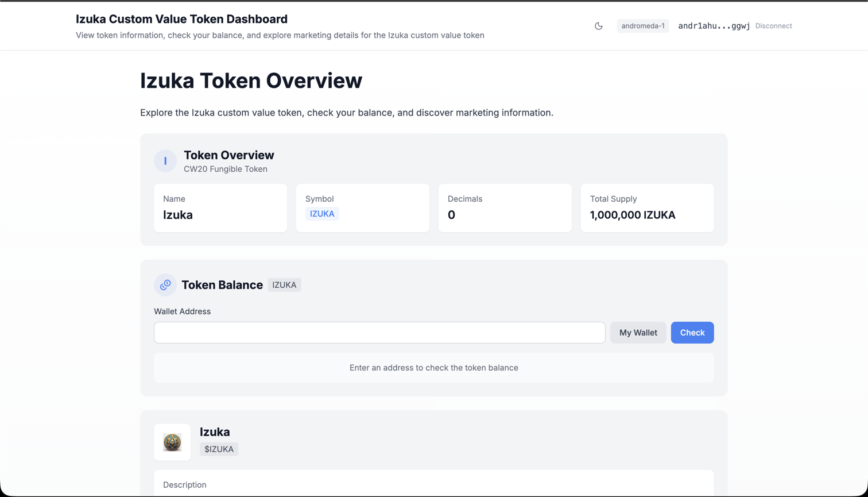Select the Total Supply info card
This screenshot has width=868, height=497.
(647, 208)
